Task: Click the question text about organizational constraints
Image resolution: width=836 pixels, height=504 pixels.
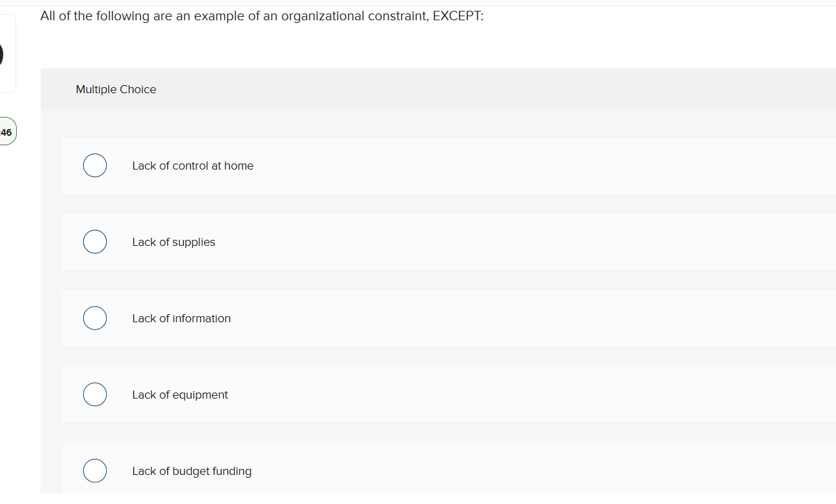Action: coord(262,16)
